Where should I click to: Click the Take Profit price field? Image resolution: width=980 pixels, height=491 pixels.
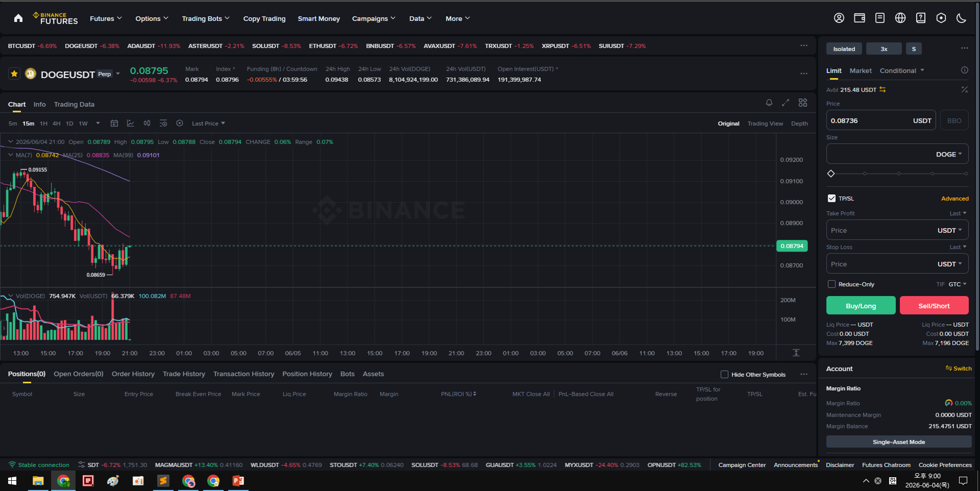(897, 231)
